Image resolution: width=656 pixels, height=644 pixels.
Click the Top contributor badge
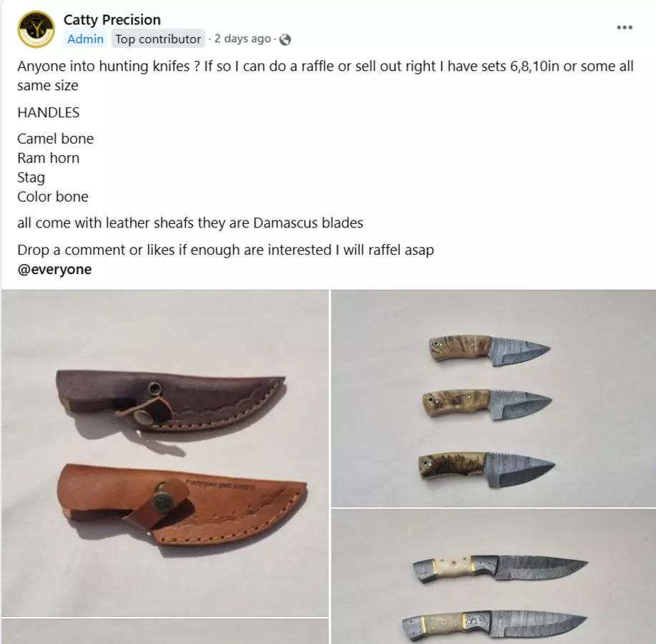[x=157, y=39]
